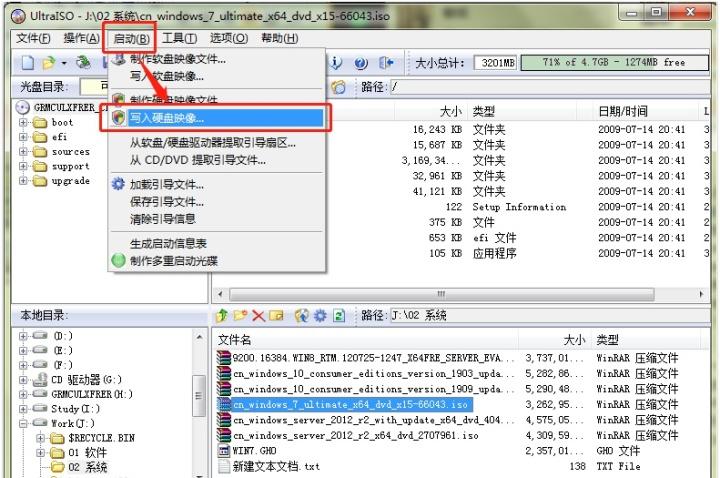
Task: Click the GRMCULXFRER disc icon in tree
Action: tap(22, 107)
